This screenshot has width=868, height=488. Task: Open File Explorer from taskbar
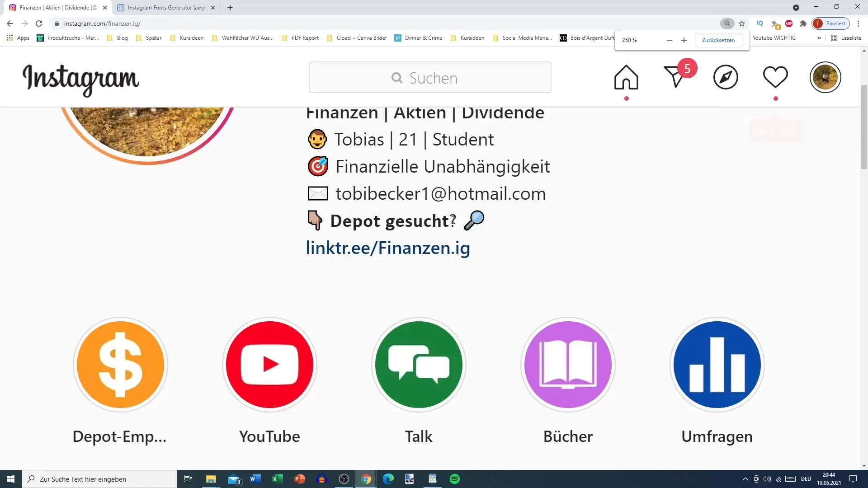(x=211, y=479)
